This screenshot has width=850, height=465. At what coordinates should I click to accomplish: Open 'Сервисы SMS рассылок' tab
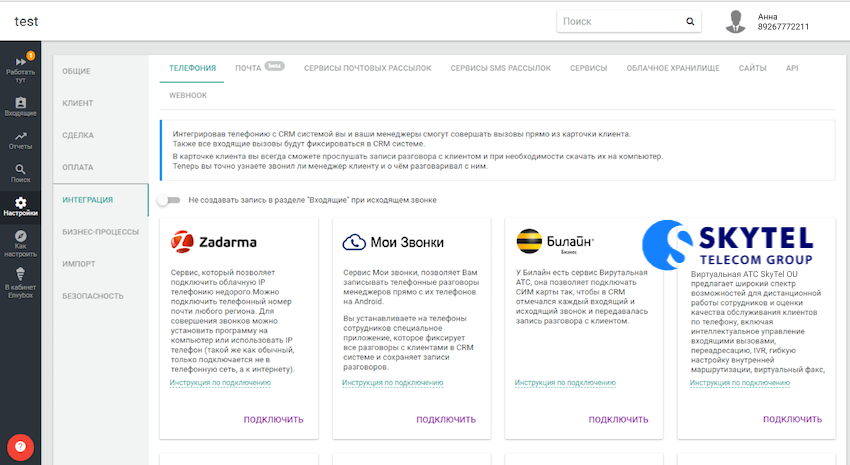(x=500, y=68)
